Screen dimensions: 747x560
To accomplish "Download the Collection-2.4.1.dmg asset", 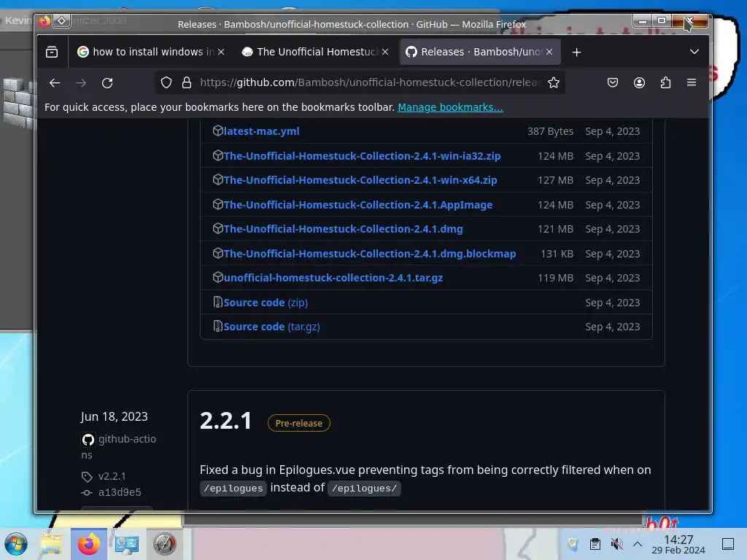I will tap(343, 229).
